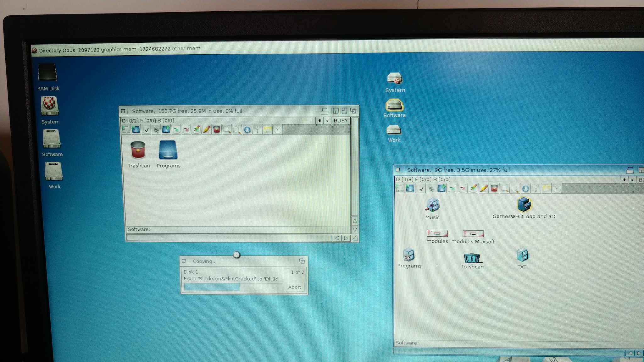Select the Work drive icon near the center
Image resolution: width=644 pixels, height=362 pixels.
[x=394, y=129]
